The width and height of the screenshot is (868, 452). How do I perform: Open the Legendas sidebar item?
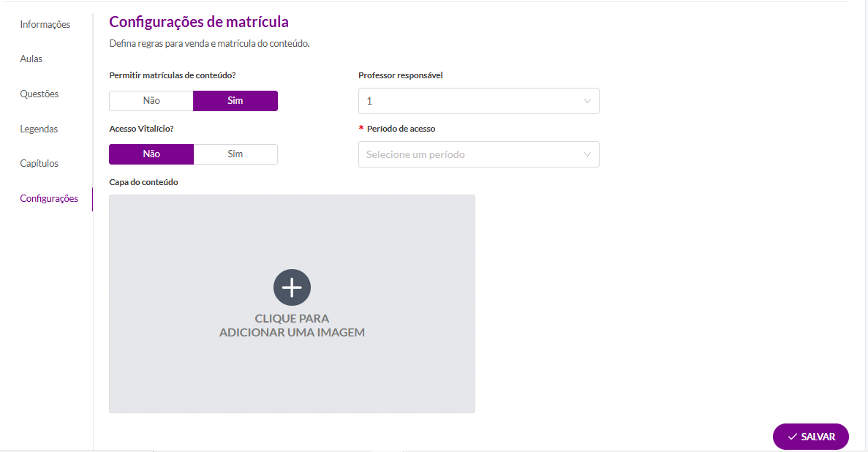point(39,129)
